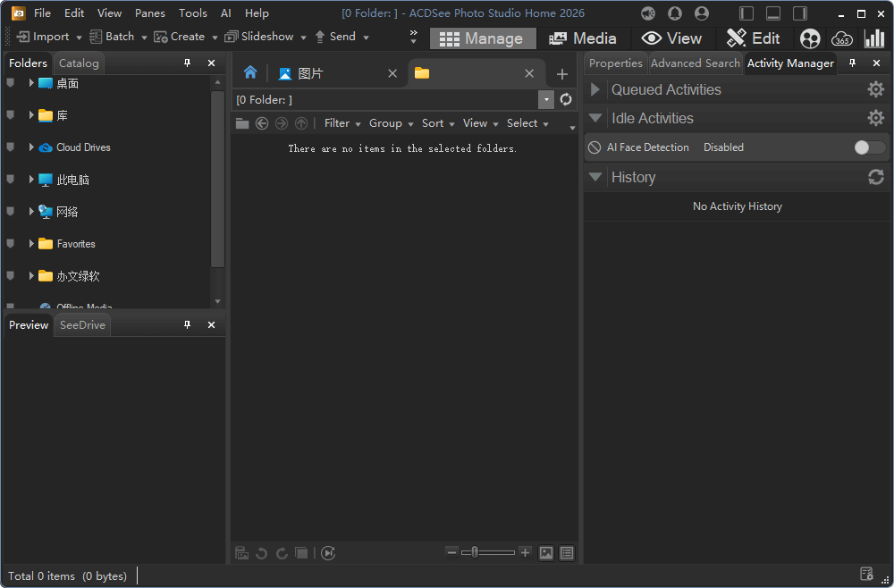Click the ACDSee 365 cloud icon
This screenshot has height=588, width=894.
tap(841, 38)
